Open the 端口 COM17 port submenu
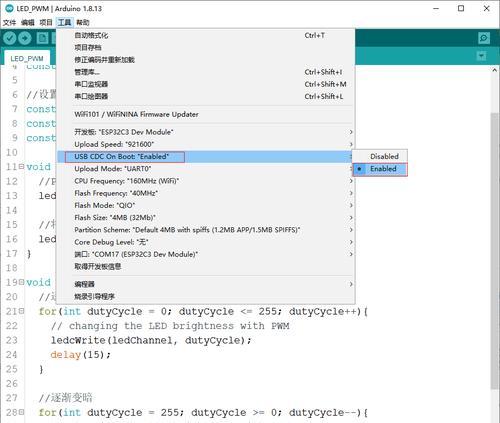This screenshot has height=423, width=500. (x=205, y=254)
